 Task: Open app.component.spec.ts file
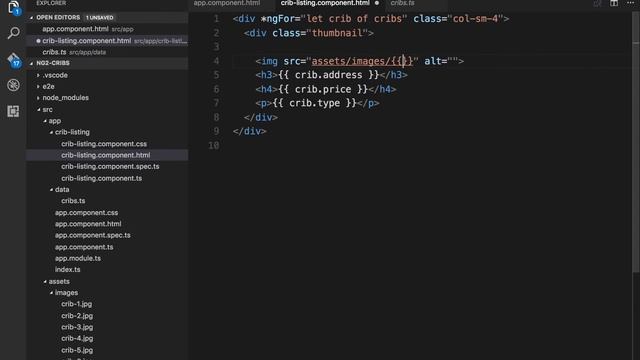[93, 236]
